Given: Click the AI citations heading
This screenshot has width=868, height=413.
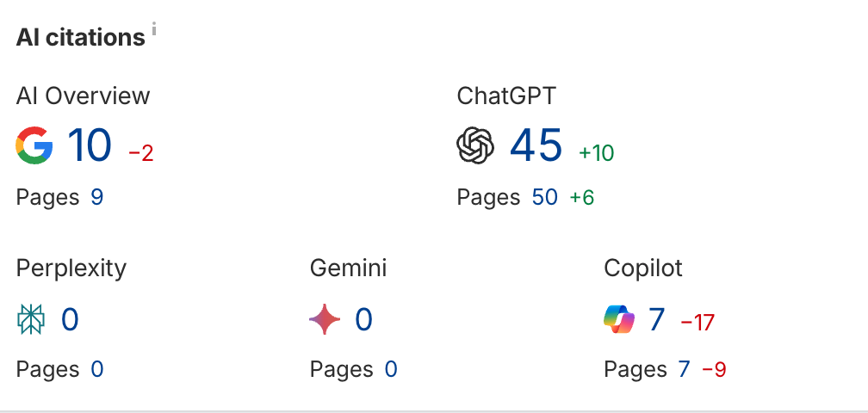Looking at the screenshot, I should pos(80,38).
